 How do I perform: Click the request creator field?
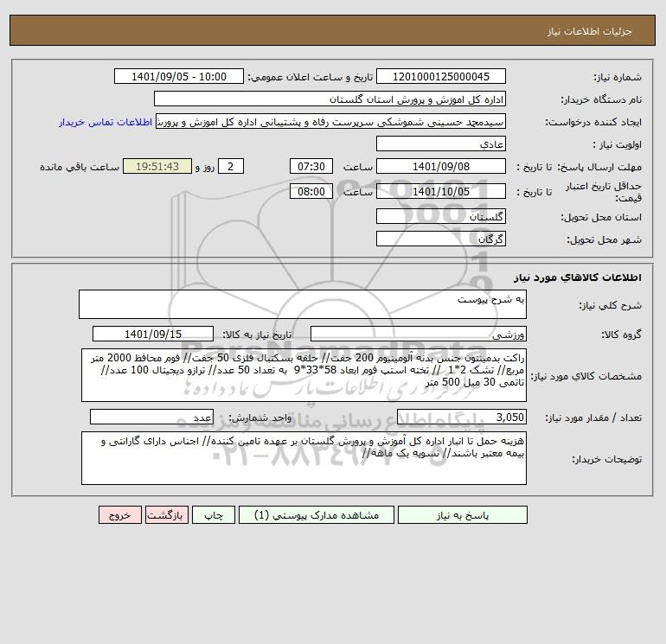click(x=330, y=121)
